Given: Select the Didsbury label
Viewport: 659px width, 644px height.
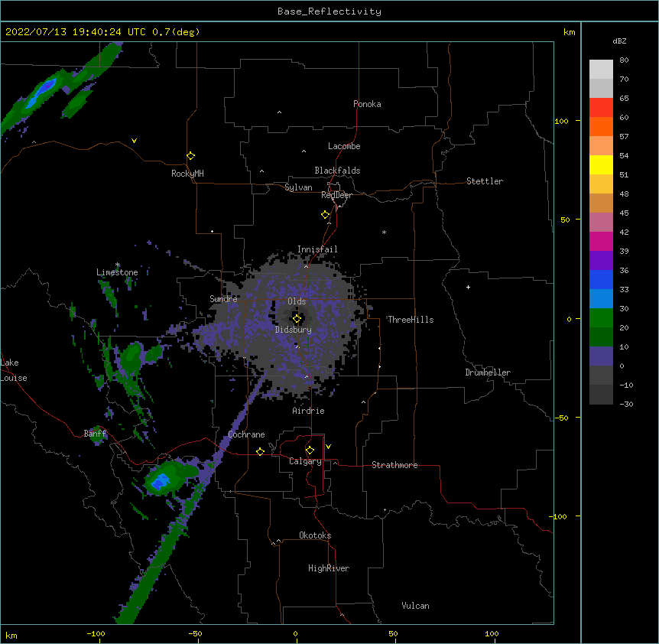Looking at the screenshot, I should [x=293, y=330].
